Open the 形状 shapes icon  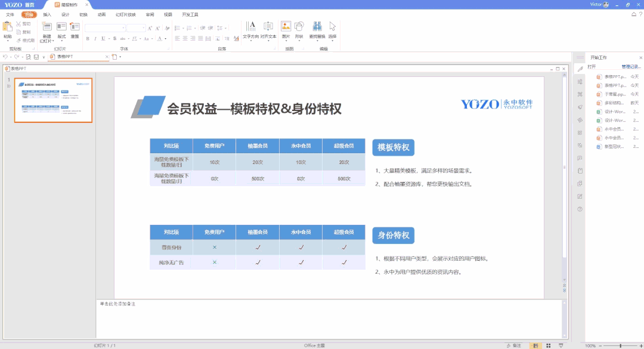[299, 27]
